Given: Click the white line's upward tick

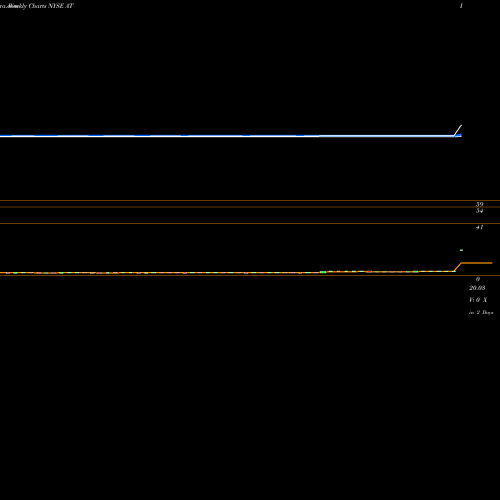Looking at the screenshot, I should [458, 130].
